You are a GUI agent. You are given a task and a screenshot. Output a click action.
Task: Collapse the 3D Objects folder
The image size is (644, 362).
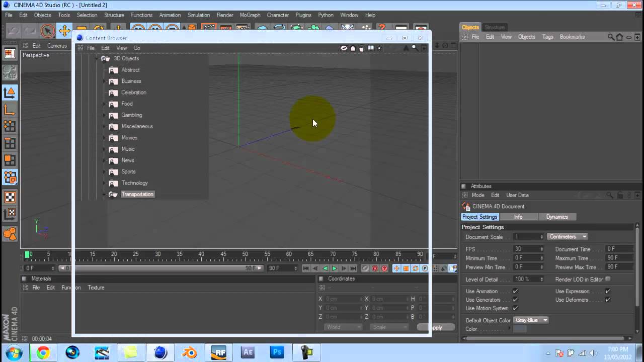pos(97,59)
